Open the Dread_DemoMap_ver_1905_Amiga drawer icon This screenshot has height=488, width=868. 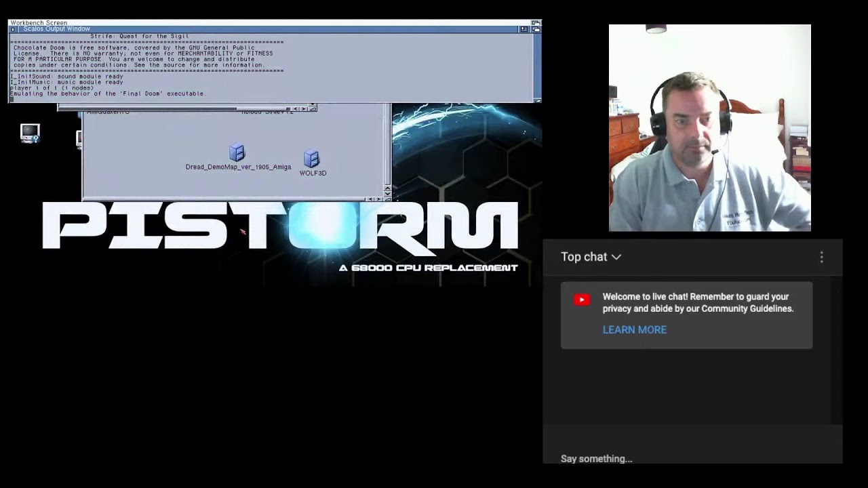click(237, 152)
